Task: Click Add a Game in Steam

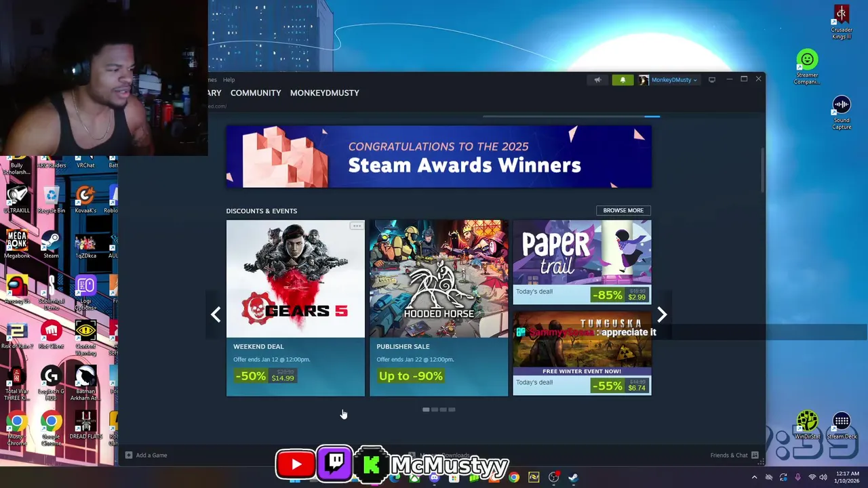Action: click(x=146, y=455)
